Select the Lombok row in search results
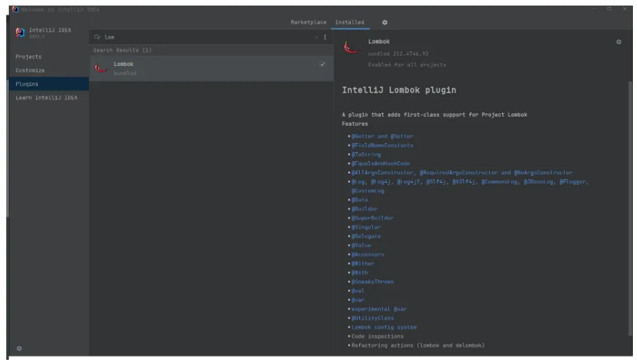 [211, 68]
